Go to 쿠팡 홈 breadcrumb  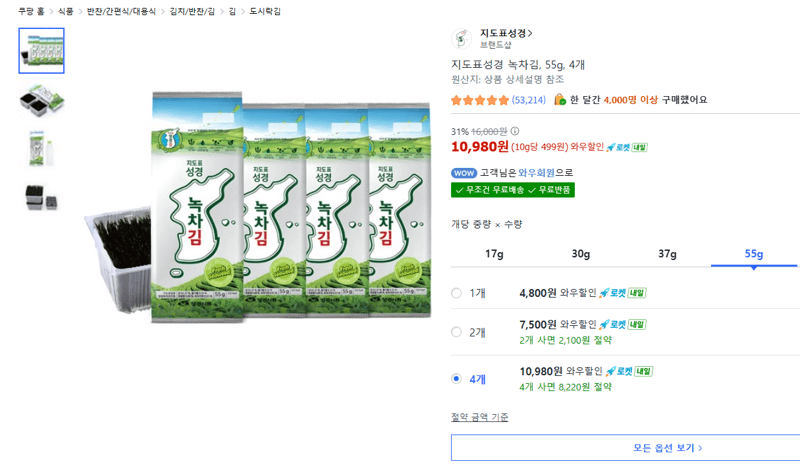point(31,11)
